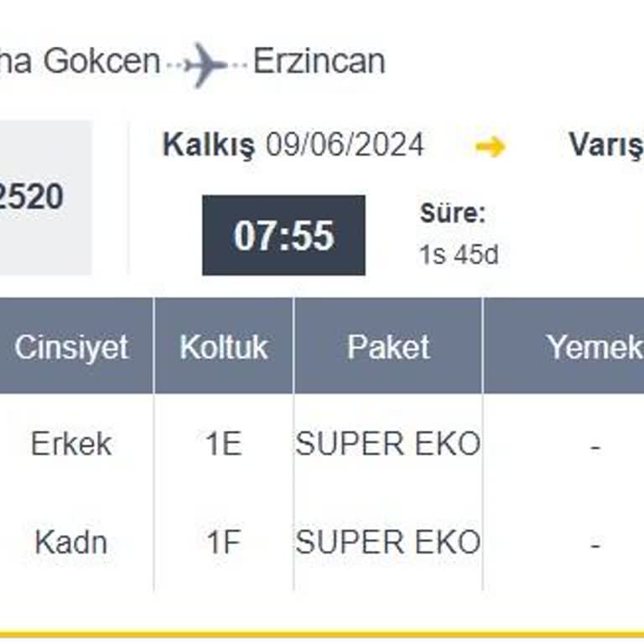Image resolution: width=644 pixels, height=644 pixels.
Task: Click the Kalkış departure label
Action: coord(208,146)
